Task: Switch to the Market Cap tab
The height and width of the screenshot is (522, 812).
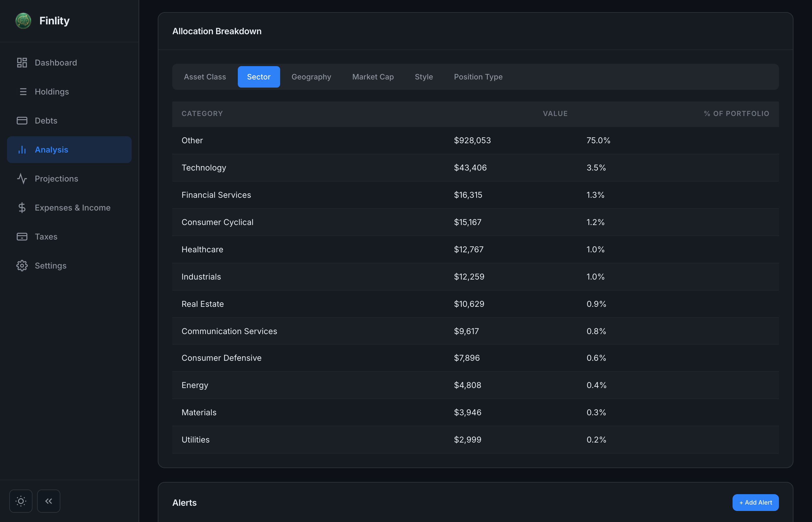Action: pos(373,77)
